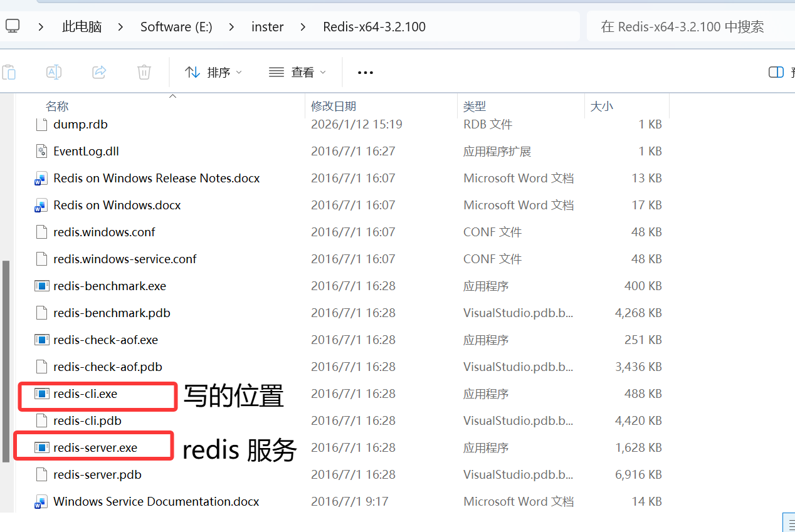Open the 查看 view dropdown
This screenshot has width=795, height=532.
tap(297, 72)
